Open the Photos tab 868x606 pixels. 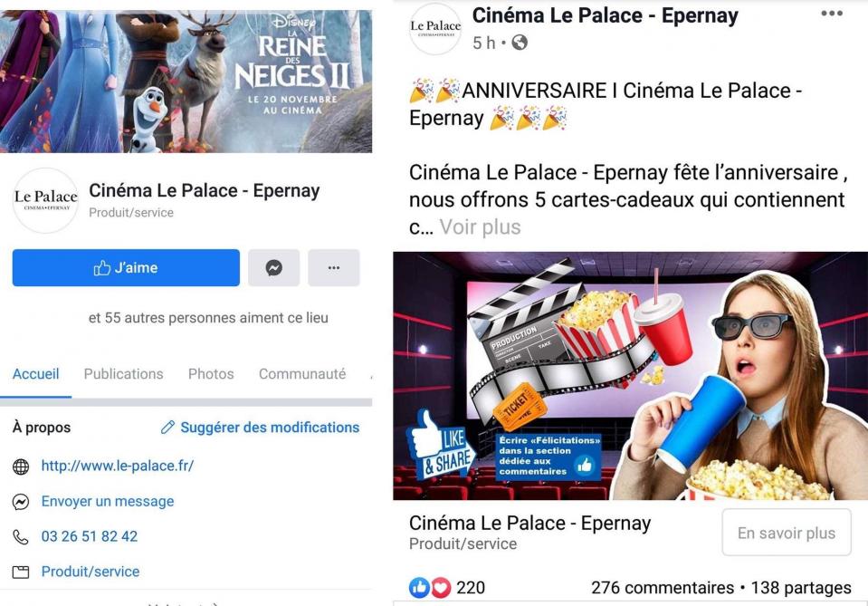211,374
